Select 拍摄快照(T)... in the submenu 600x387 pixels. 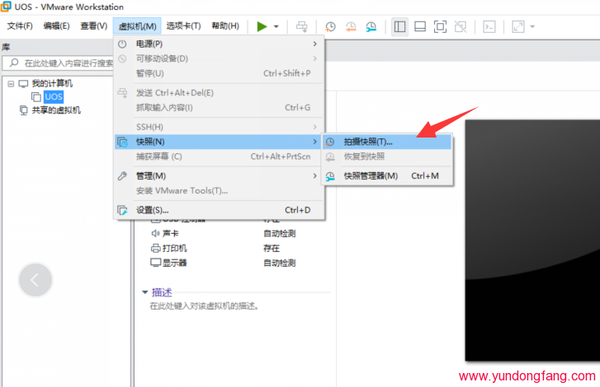[387, 142]
